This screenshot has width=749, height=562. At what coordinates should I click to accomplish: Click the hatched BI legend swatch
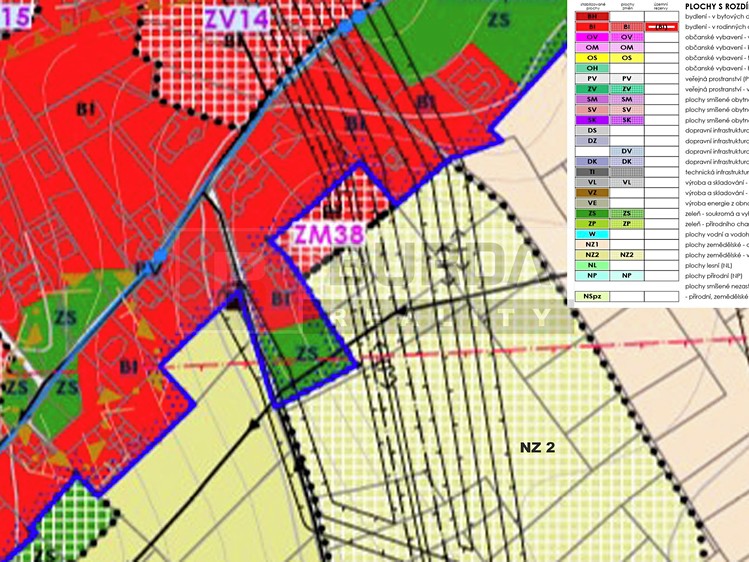627,27
